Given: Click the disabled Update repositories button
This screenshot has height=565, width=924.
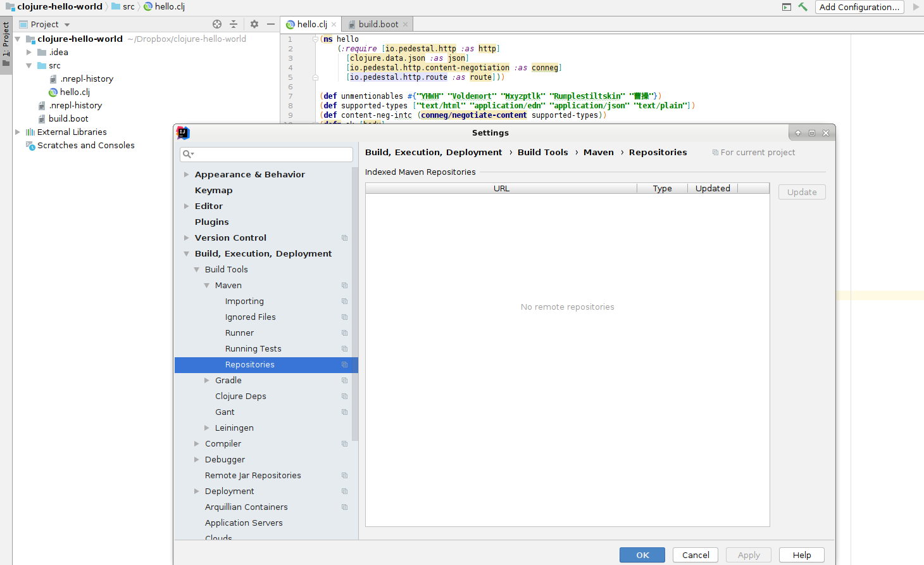Looking at the screenshot, I should click(802, 192).
